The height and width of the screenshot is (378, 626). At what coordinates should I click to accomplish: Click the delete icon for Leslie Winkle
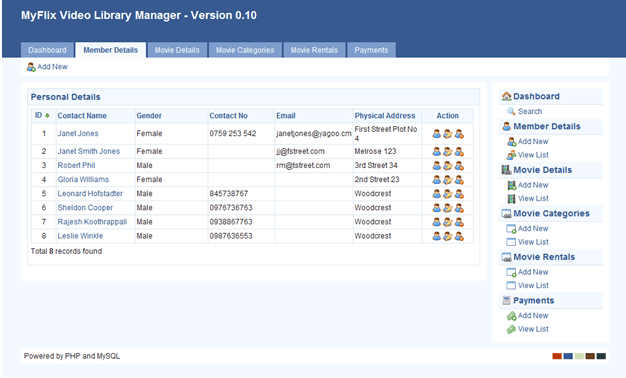[459, 236]
